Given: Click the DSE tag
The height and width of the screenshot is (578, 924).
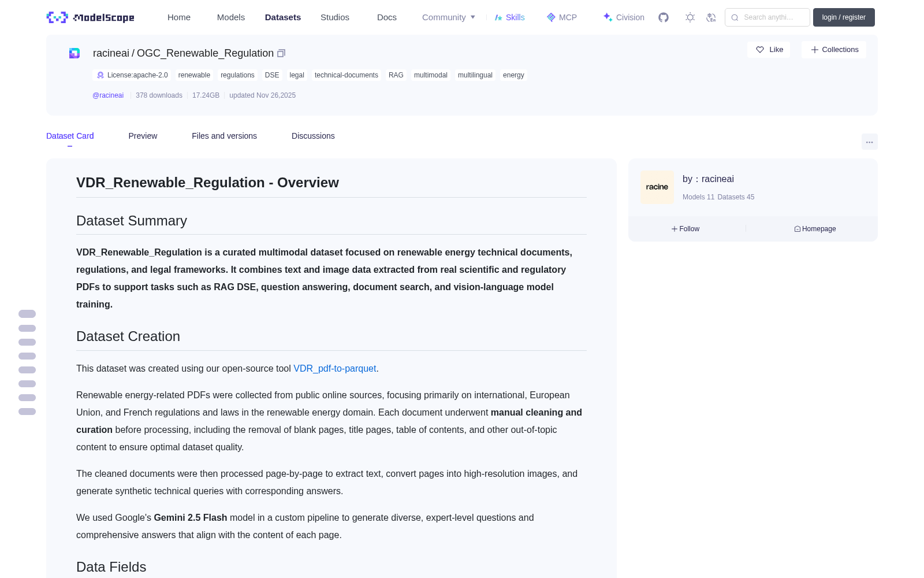Looking at the screenshot, I should coord(272,75).
